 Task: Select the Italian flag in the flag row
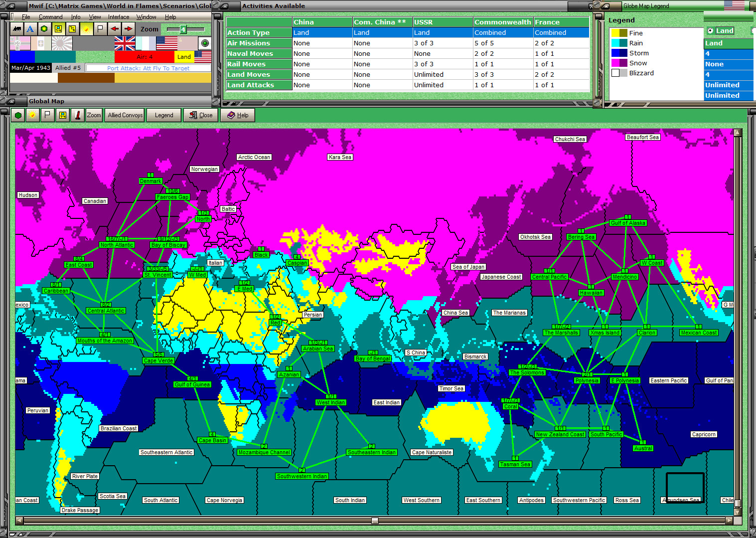pos(41,43)
